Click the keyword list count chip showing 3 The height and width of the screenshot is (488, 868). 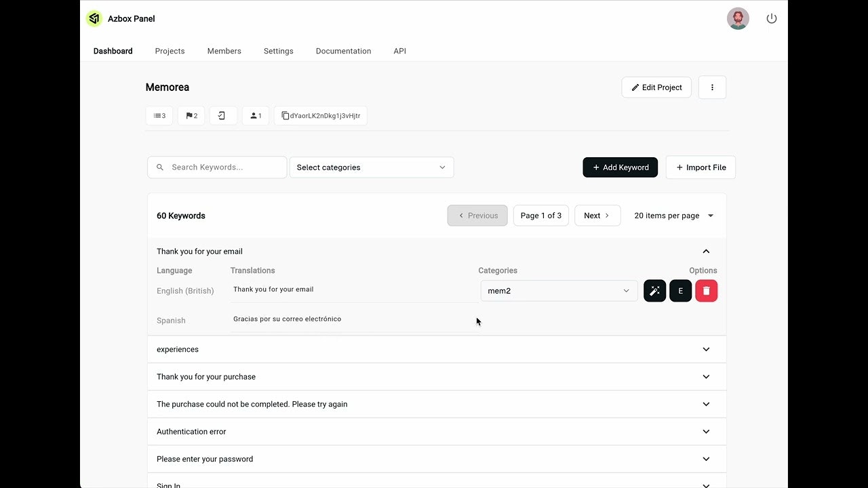point(159,116)
